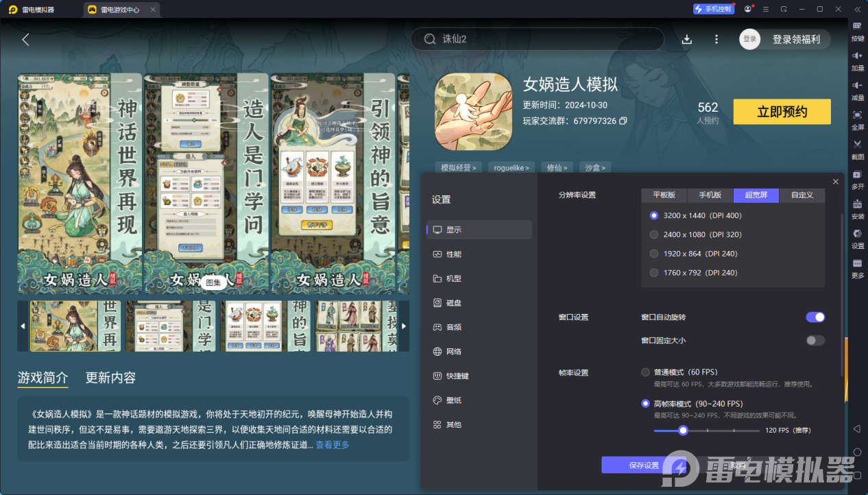Viewport: 868px width, 495px height.
Task: Click the download icon beside the search bar
Action: pos(687,39)
